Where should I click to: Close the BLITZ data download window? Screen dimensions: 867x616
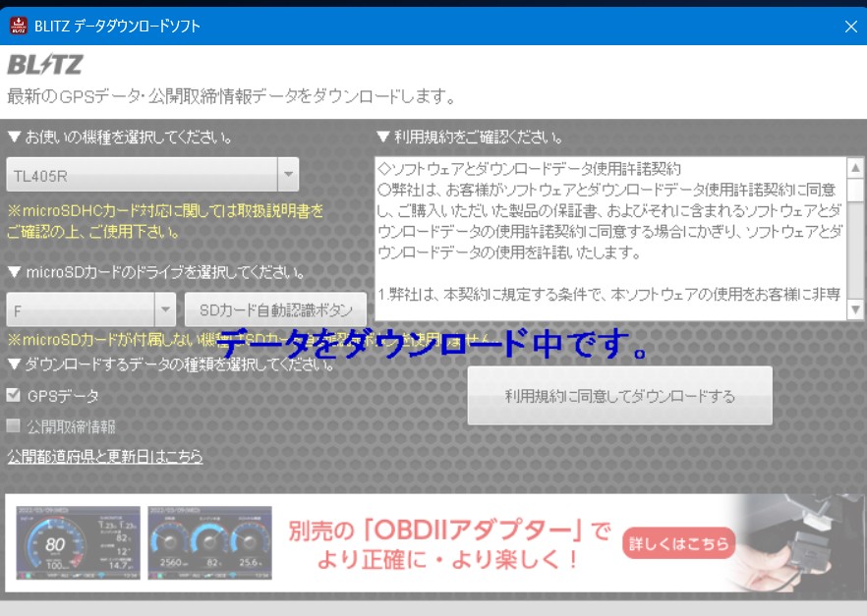[851, 26]
